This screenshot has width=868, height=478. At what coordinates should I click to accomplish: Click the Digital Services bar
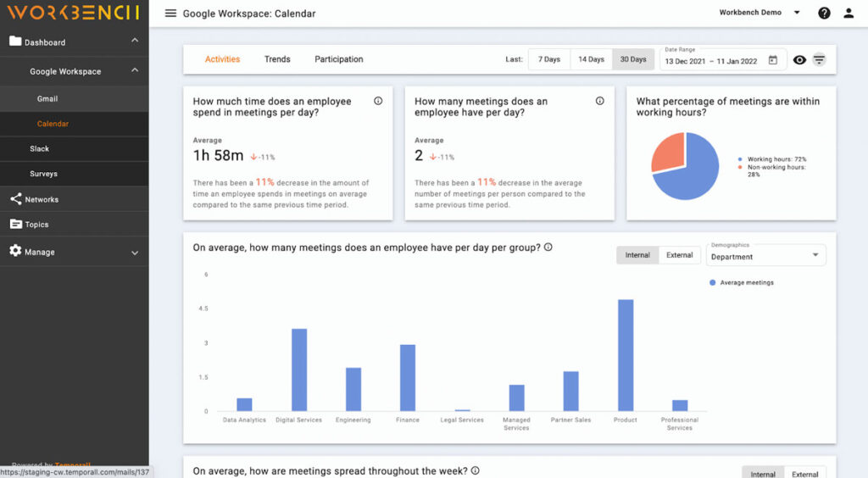tap(299, 370)
